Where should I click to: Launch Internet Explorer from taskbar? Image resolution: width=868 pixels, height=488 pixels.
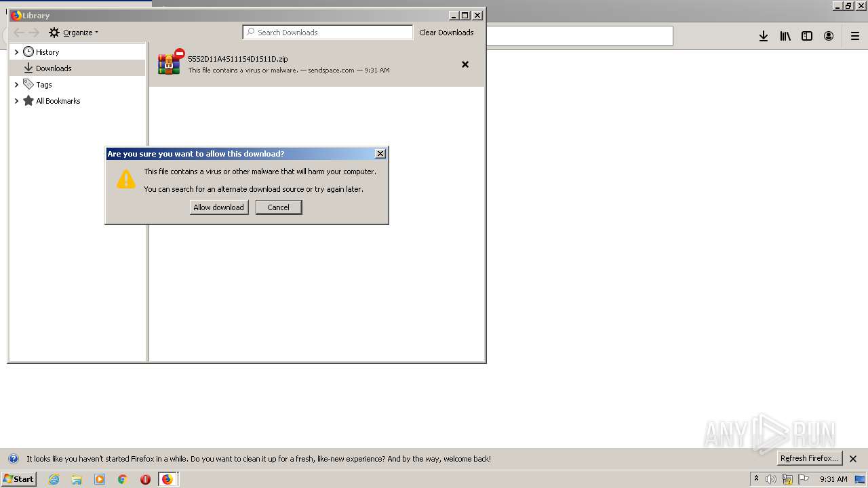coord(54,479)
